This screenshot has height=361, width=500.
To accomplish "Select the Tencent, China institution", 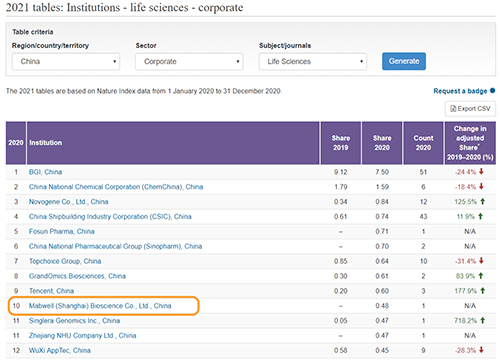I will coord(51,291).
